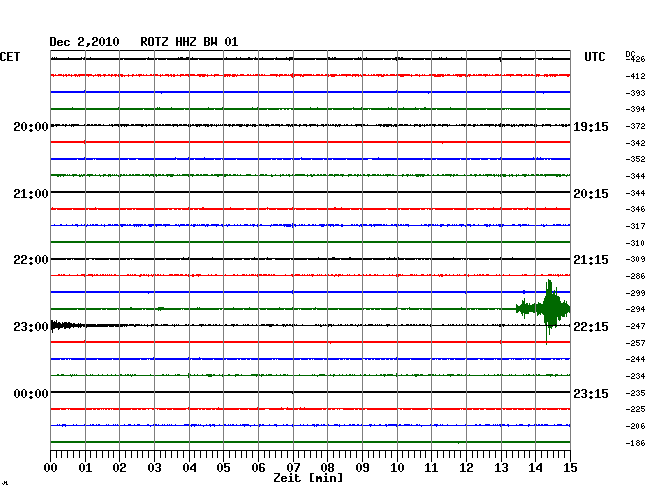Click the DC value -346
Image resolution: width=650 pixels, height=494 pixels.
click(635, 209)
